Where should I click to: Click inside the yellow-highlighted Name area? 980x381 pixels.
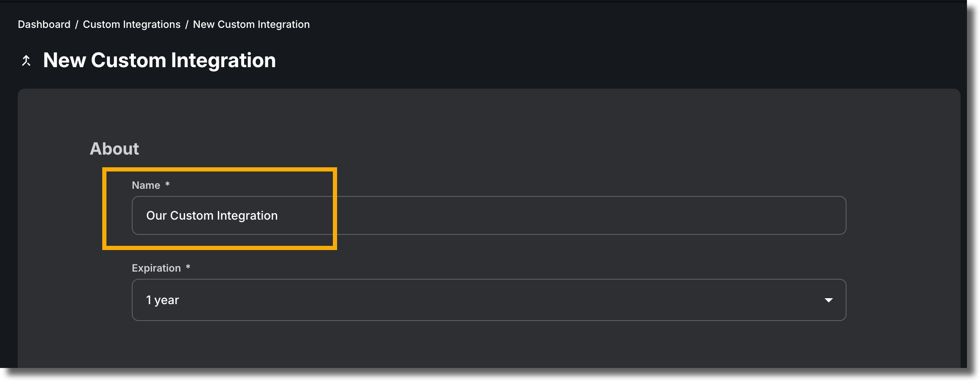click(220, 209)
